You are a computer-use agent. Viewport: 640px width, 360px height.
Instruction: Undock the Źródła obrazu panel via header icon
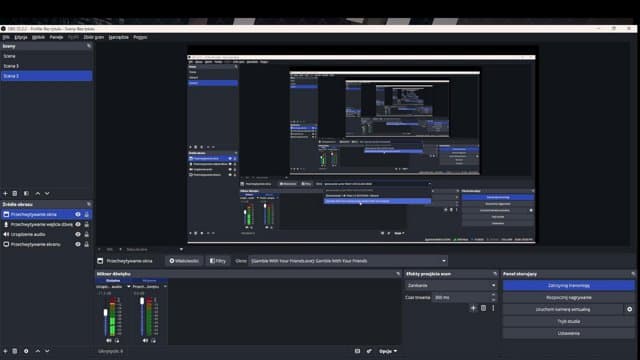[x=89, y=204]
